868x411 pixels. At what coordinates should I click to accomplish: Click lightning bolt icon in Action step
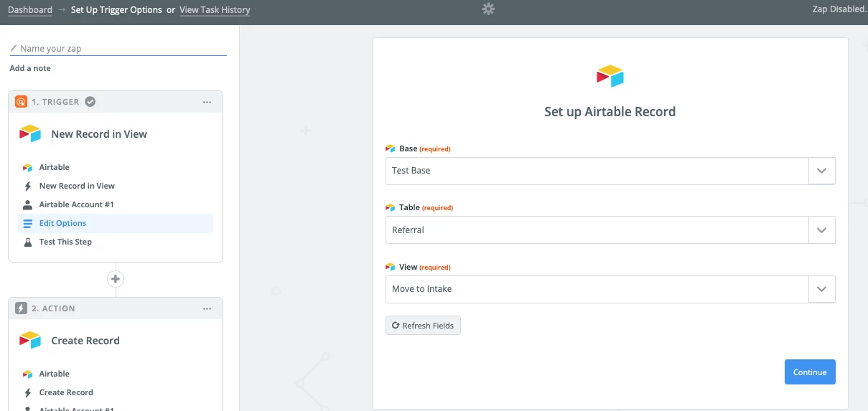[x=28, y=392]
